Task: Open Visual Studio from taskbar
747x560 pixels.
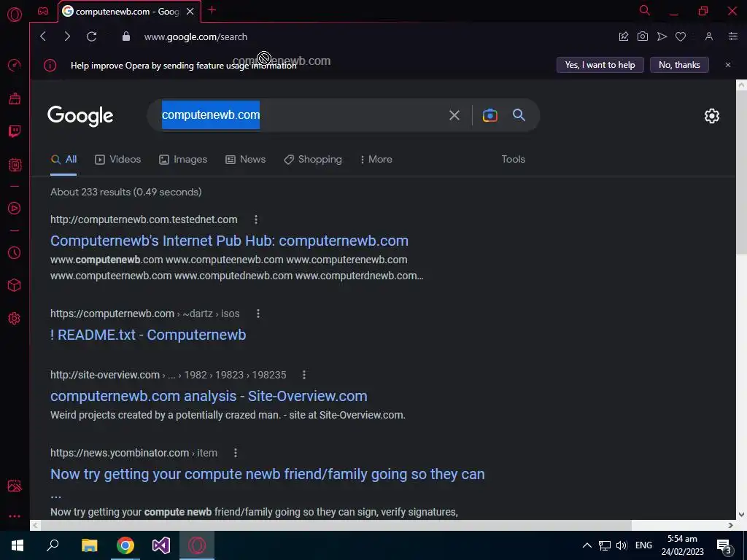Action: 161,545
